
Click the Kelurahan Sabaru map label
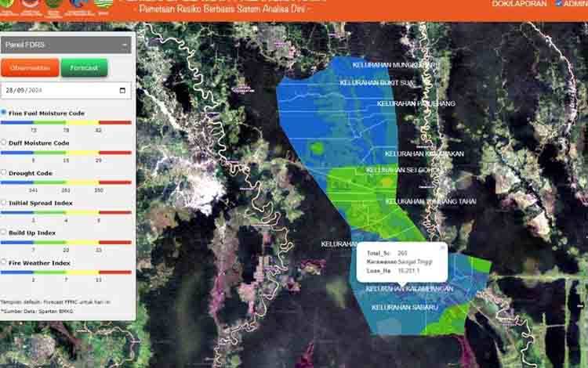tap(405, 308)
